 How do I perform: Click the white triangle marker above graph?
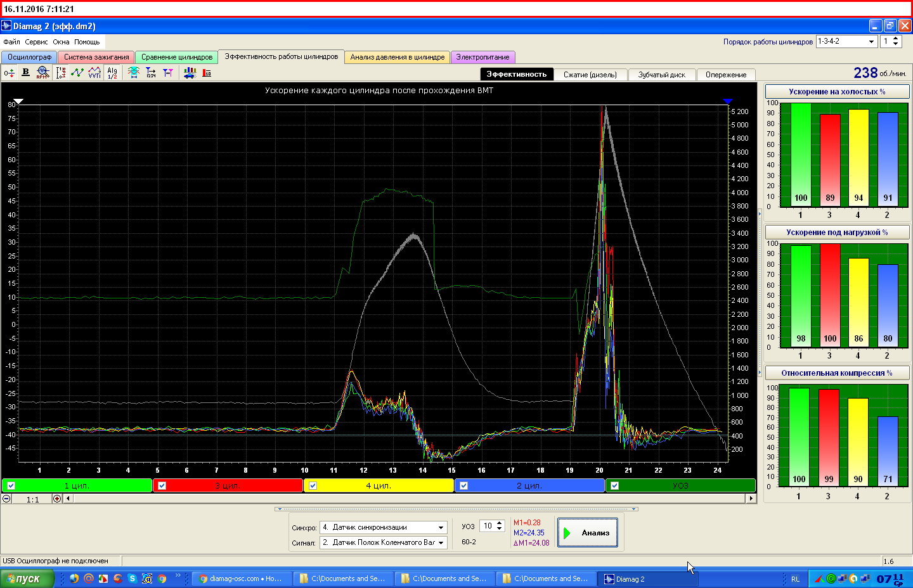coord(18,101)
